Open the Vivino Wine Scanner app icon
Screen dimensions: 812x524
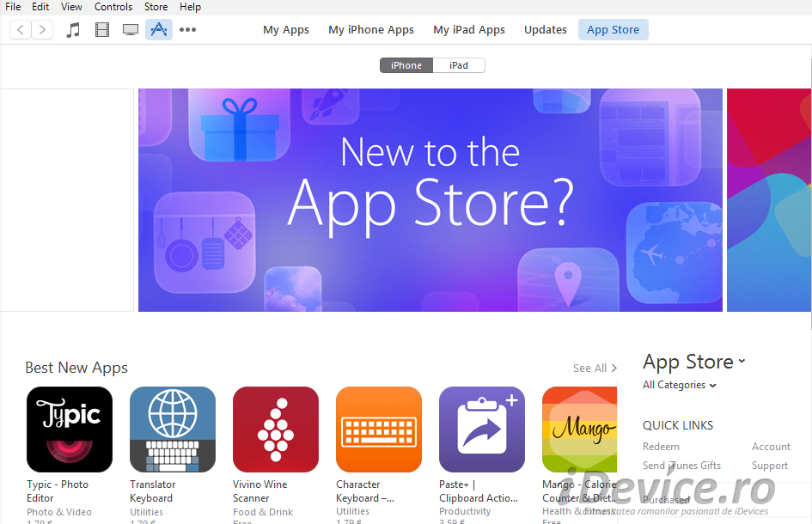tap(276, 430)
